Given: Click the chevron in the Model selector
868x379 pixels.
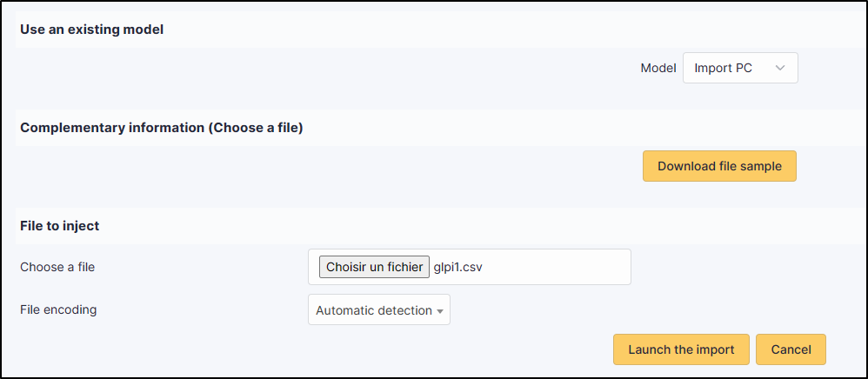Looking at the screenshot, I should [779, 68].
